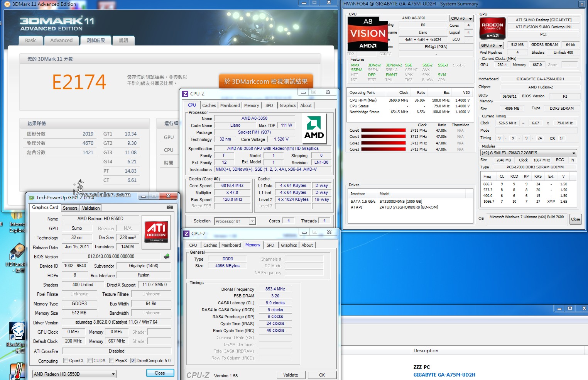Click the SATA 1.5 Gb/s drive row
Screen dimensions: 588x380
coord(410,202)
